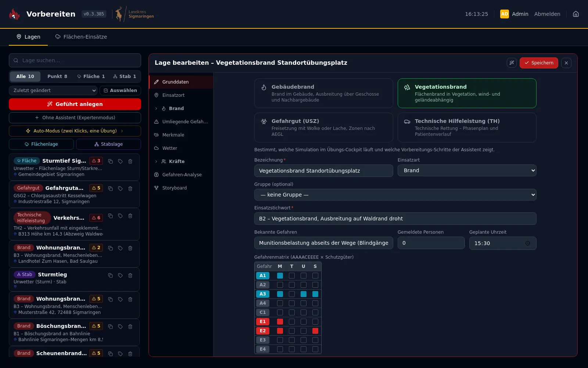This screenshot has height=368, width=588.
Task: Open Gefahren-Analyse in the sidebar
Action: click(x=181, y=175)
